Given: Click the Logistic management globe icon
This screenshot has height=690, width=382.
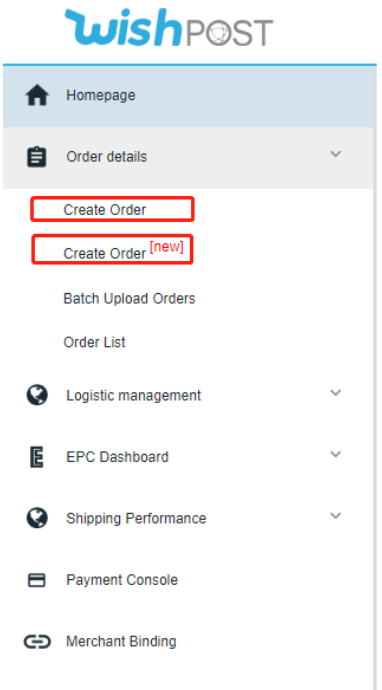Looking at the screenshot, I should 37,395.
